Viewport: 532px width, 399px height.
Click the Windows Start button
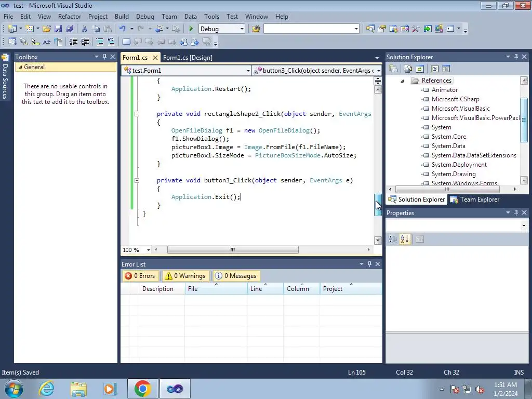pos(14,389)
